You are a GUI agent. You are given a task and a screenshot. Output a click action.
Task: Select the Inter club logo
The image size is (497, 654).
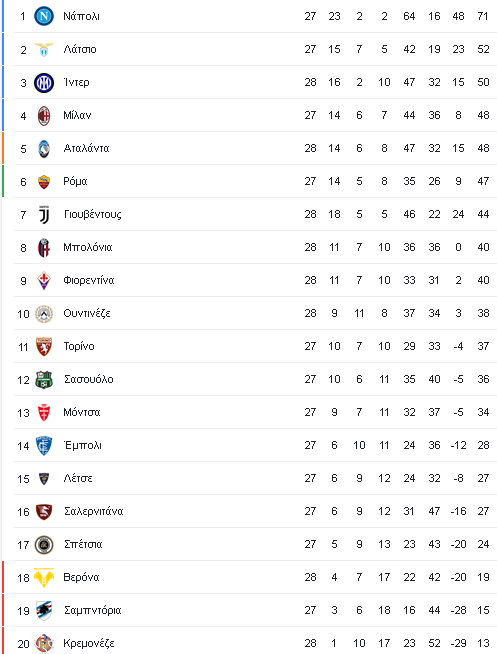[44, 83]
